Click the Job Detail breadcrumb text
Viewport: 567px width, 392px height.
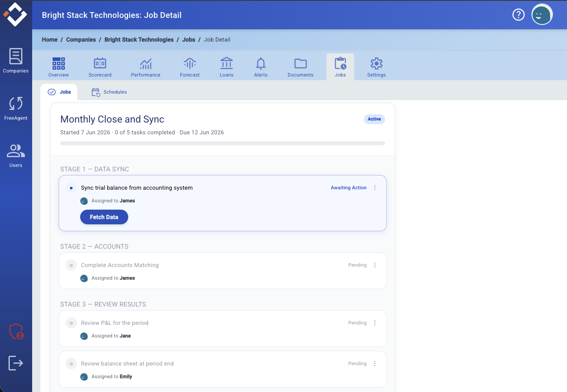coord(217,39)
